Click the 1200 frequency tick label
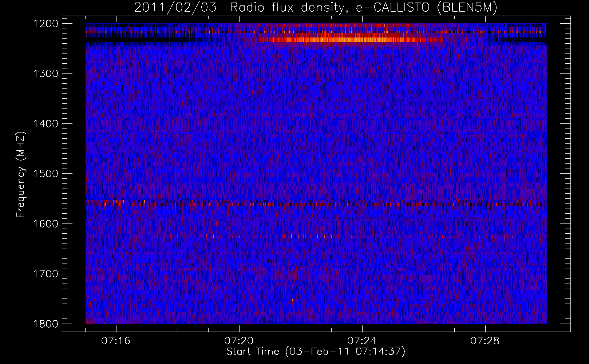The height and width of the screenshot is (364, 589). coord(46,24)
